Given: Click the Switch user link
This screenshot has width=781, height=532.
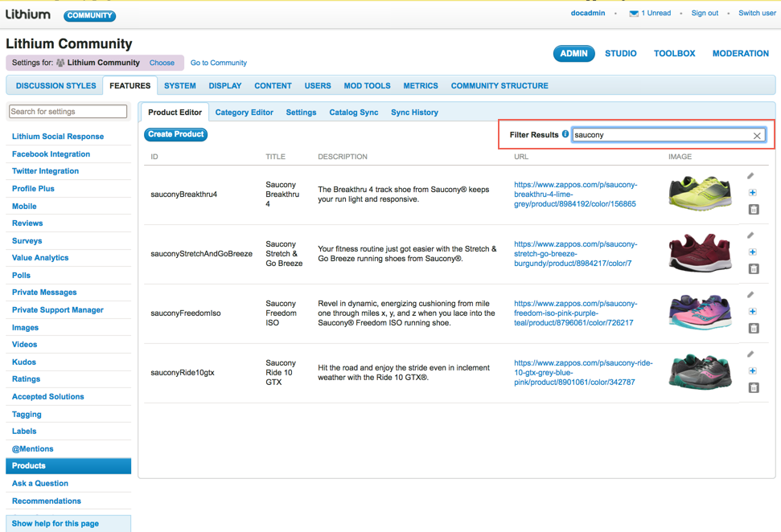Looking at the screenshot, I should coord(757,13).
